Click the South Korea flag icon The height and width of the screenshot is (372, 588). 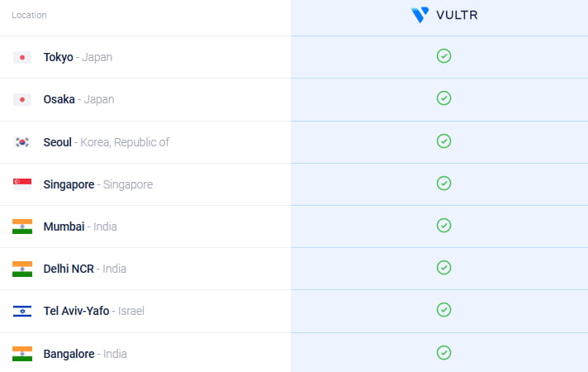(22, 142)
